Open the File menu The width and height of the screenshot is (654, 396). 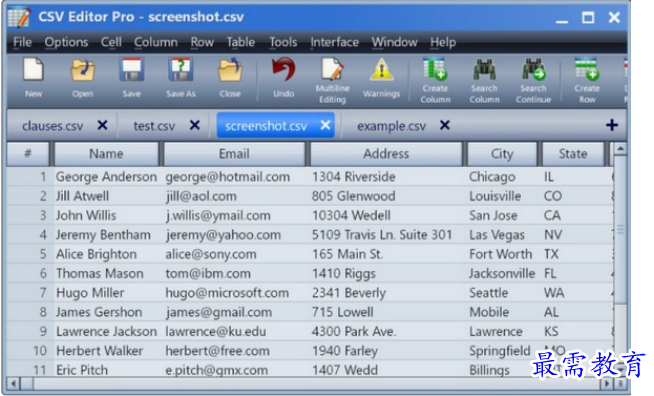coord(22,42)
